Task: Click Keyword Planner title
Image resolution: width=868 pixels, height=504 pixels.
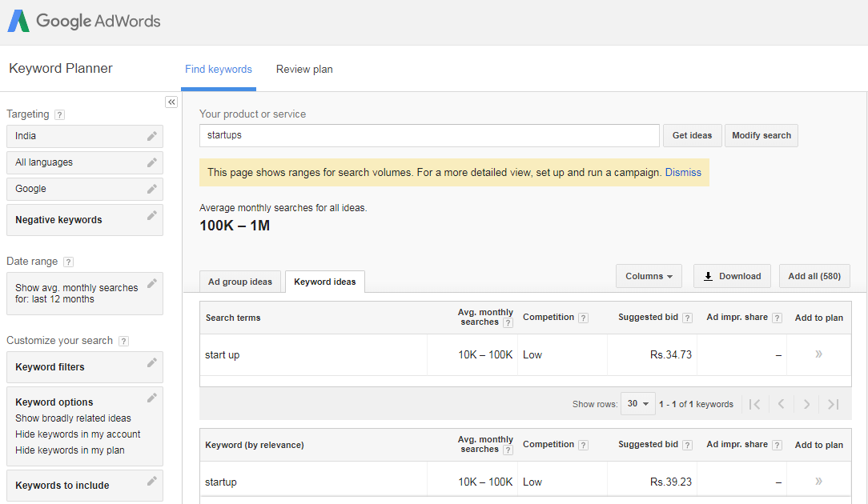Action: coord(61,68)
